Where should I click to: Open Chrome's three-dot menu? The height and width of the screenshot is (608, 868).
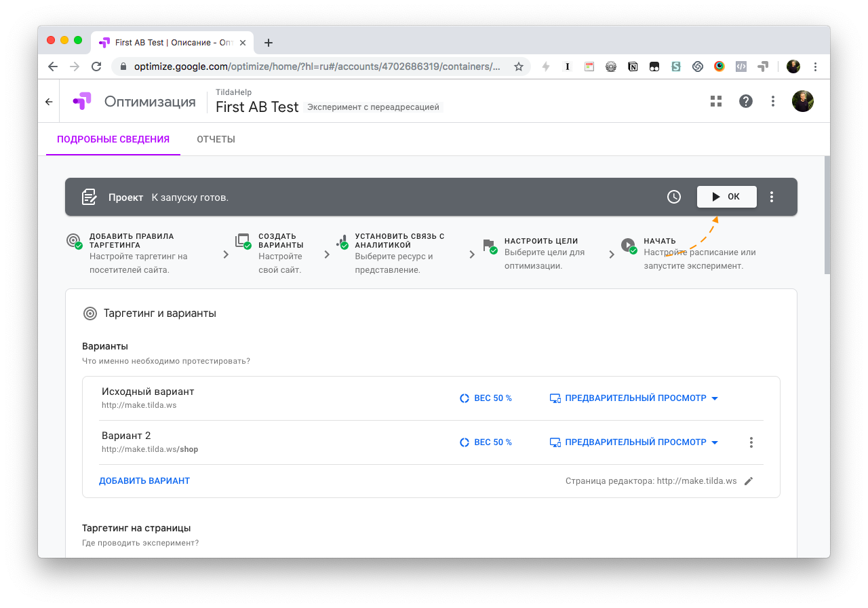click(815, 66)
